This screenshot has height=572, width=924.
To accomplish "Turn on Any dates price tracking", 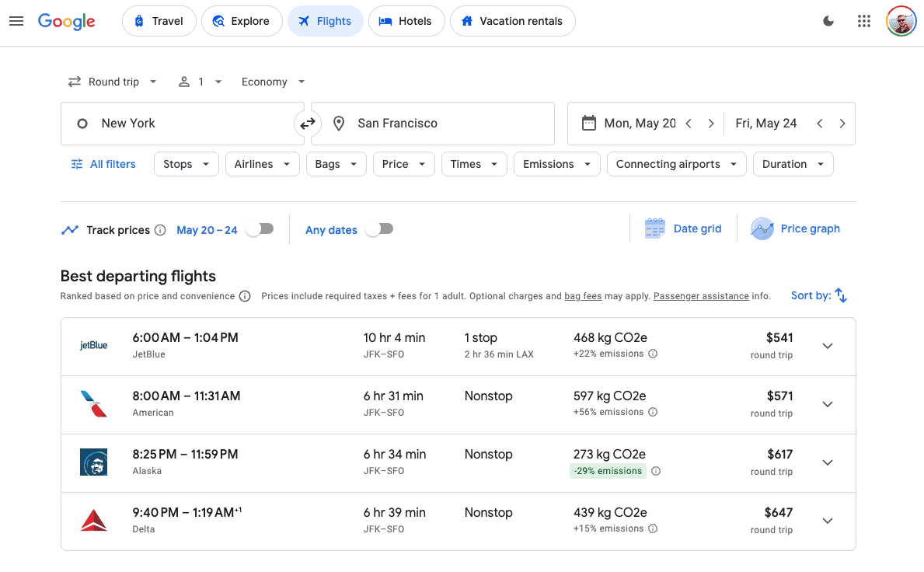I will (379, 229).
